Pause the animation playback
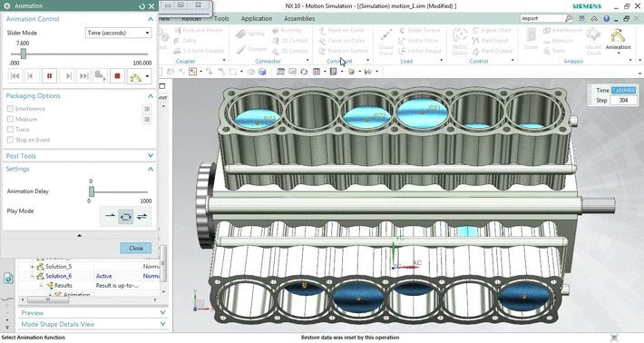The image size is (644, 343). (x=49, y=76)
